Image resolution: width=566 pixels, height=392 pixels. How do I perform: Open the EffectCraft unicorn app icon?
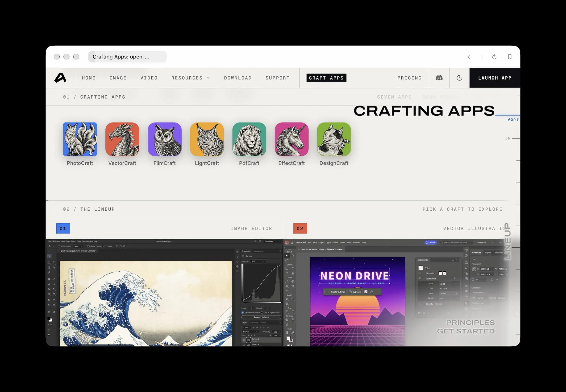[x=291, y=139]
